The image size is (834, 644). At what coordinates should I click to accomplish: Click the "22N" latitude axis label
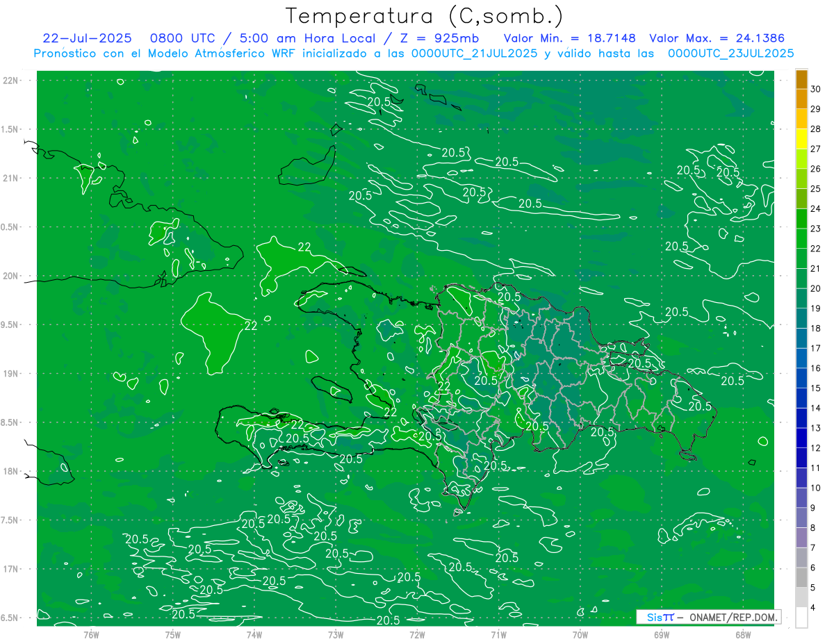[10, 81]
